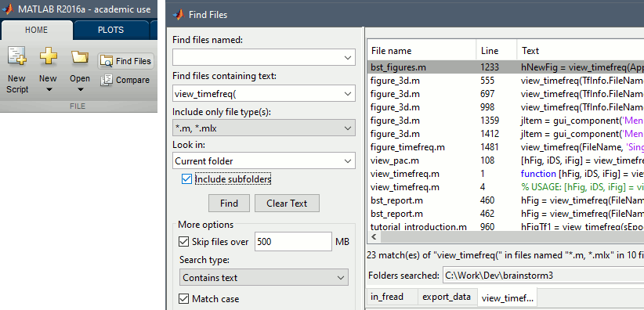Select figure_timefreq.m row line 1481
This screenshot has width=644, height=310.
click(x=505, y=147)
